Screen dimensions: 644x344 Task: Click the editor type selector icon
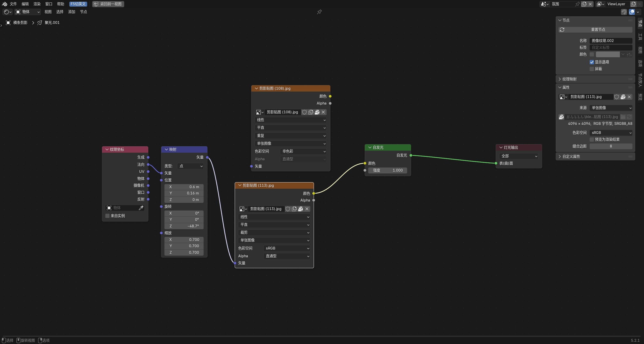[x=7, y=12]
